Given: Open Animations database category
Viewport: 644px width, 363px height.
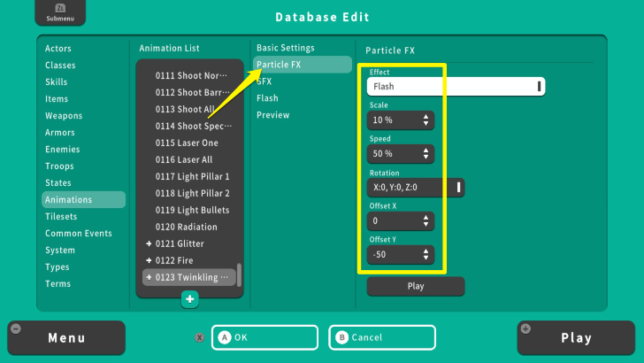Looking at the screenshot, I should coord(83,200).
